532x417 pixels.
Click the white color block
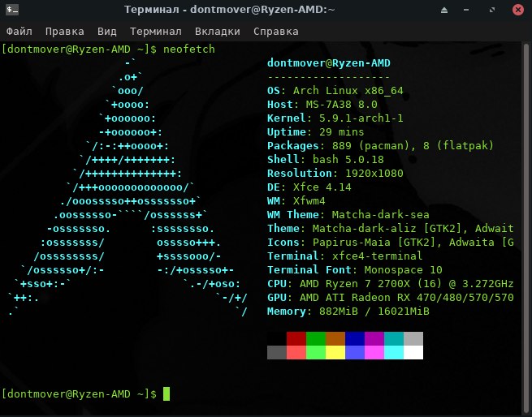[413, 352]
